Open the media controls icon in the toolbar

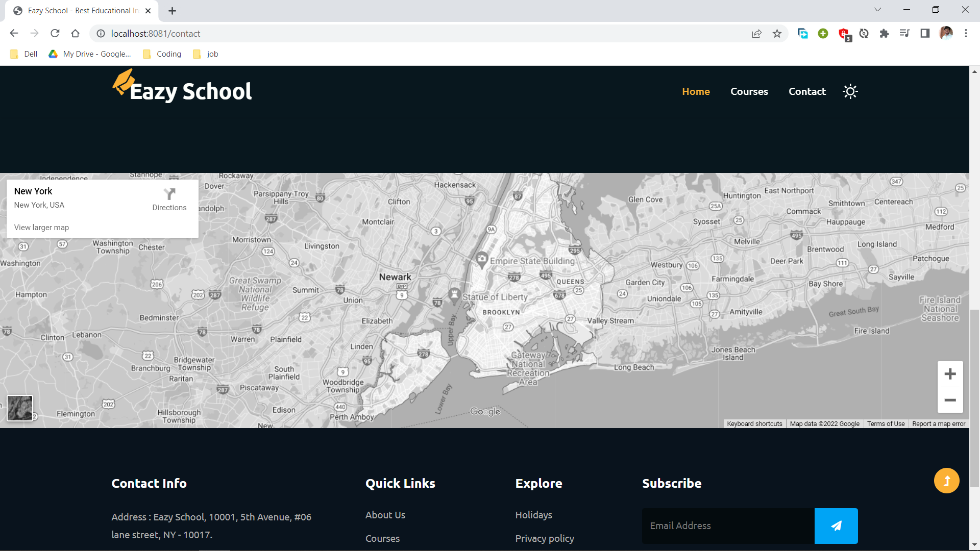pos(904,34)
